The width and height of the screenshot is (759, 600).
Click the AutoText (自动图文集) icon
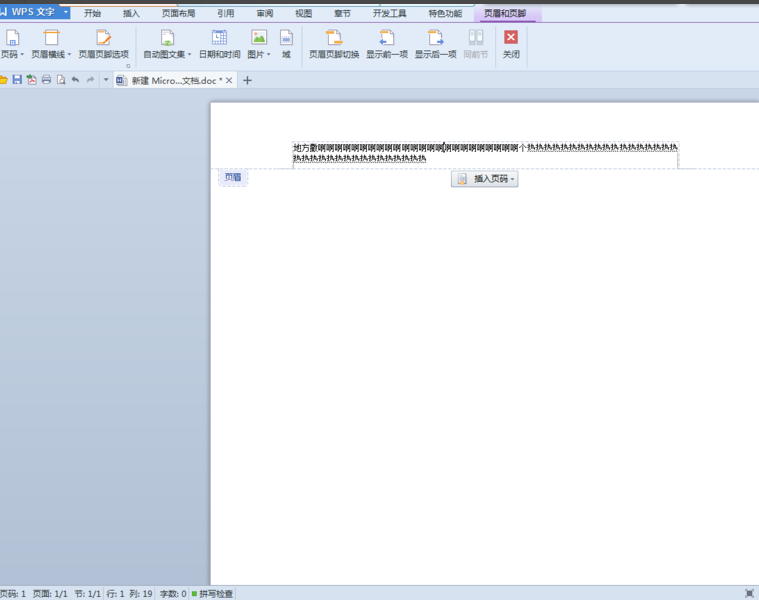click(x=167, y=38)
